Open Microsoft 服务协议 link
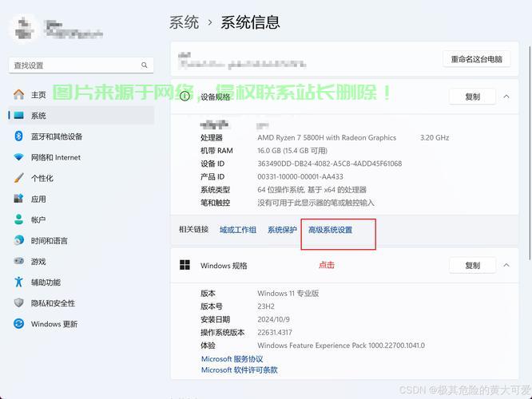Image resolution: width=532 pixels, height=399 pixels. click(x=232, y=358)
